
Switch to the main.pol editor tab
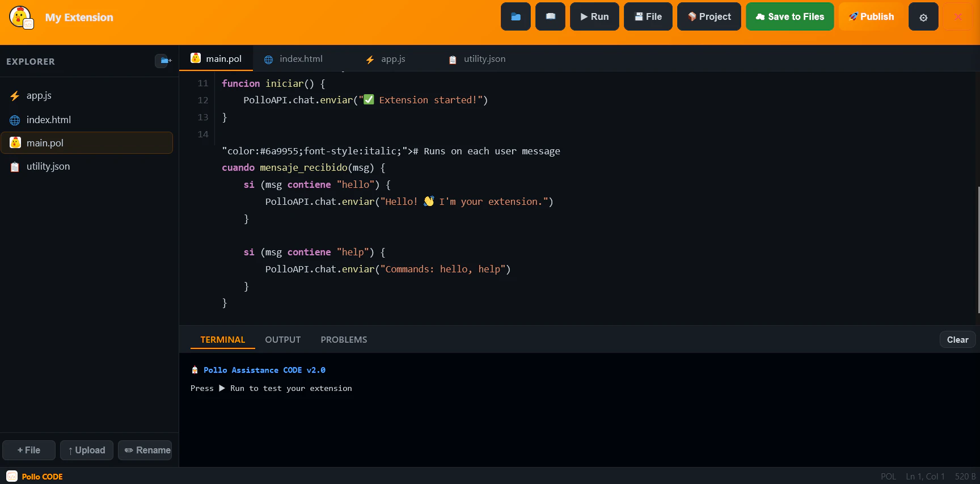(216, 58)
